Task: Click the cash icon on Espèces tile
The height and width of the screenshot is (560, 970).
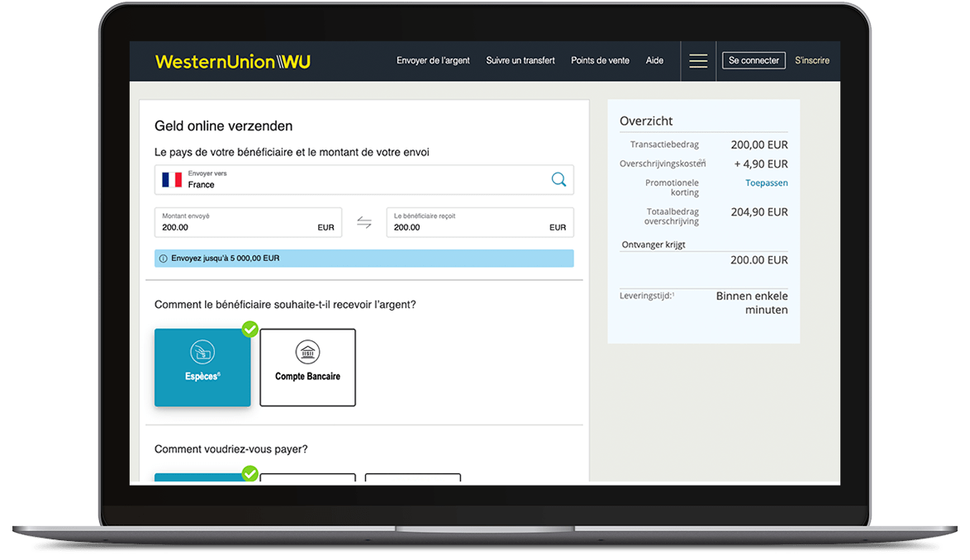Action: (x=202, y=353)
